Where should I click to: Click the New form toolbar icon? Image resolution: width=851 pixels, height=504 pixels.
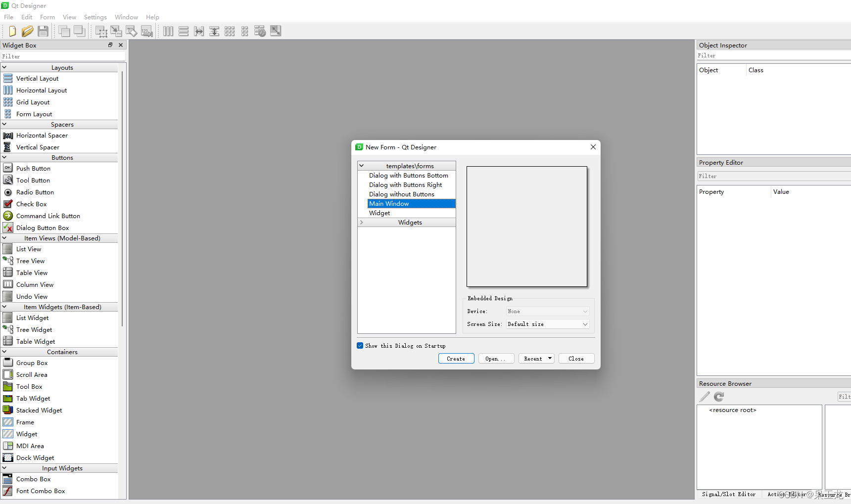tap(12, 31)
